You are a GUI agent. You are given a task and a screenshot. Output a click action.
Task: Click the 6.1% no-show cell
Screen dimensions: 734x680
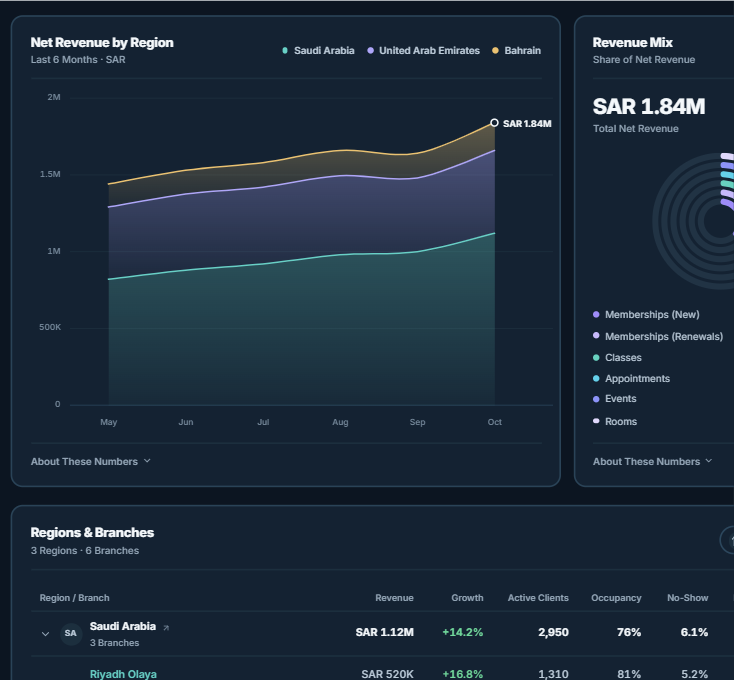(694, 632)
